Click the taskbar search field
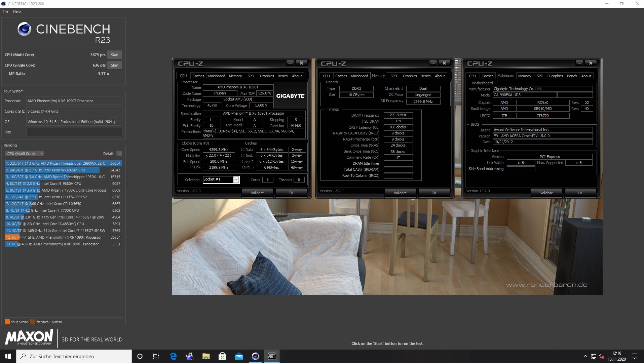 [x=74, y=356]
